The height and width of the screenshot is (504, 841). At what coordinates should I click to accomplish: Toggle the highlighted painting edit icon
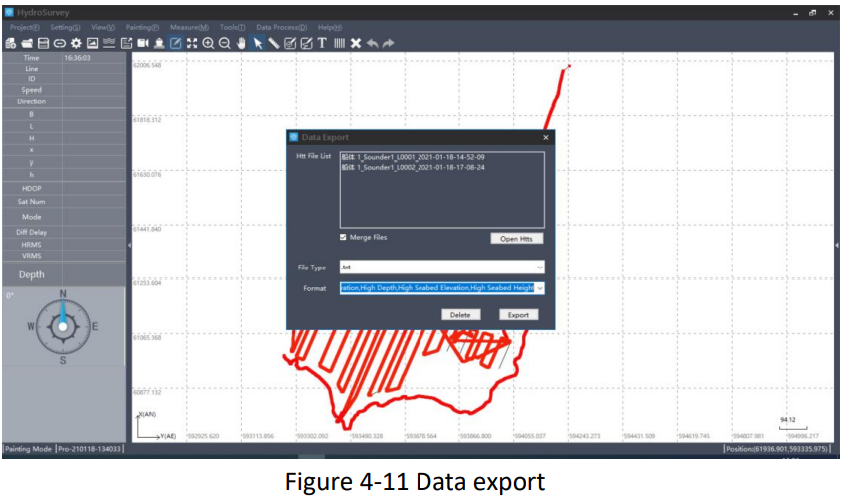(x=176, y=44)
